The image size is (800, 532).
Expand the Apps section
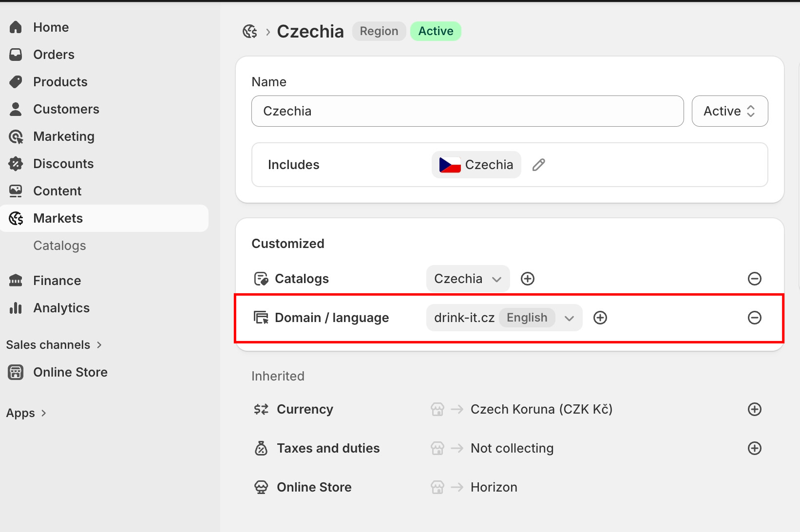26,413
